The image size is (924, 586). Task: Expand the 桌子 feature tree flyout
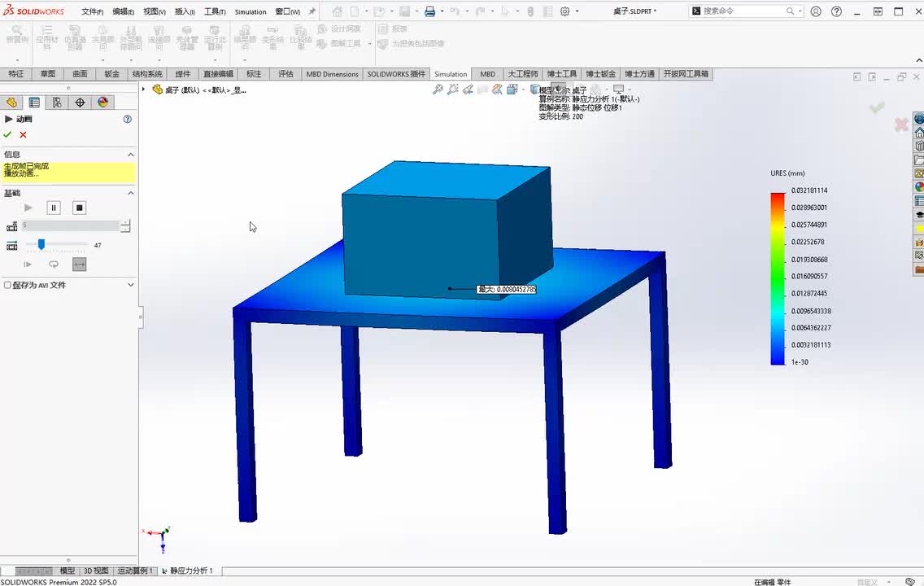pyautogui.click(x=143, y=90)
